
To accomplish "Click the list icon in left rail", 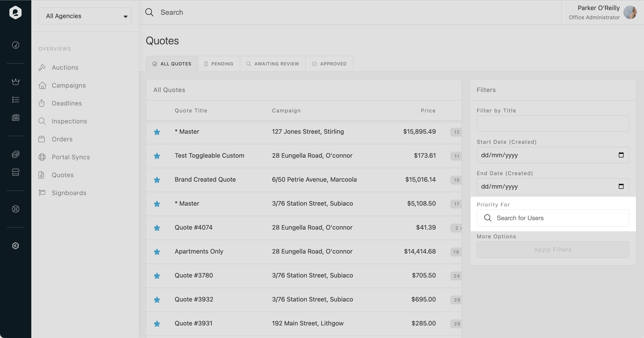I will point(15,100).
